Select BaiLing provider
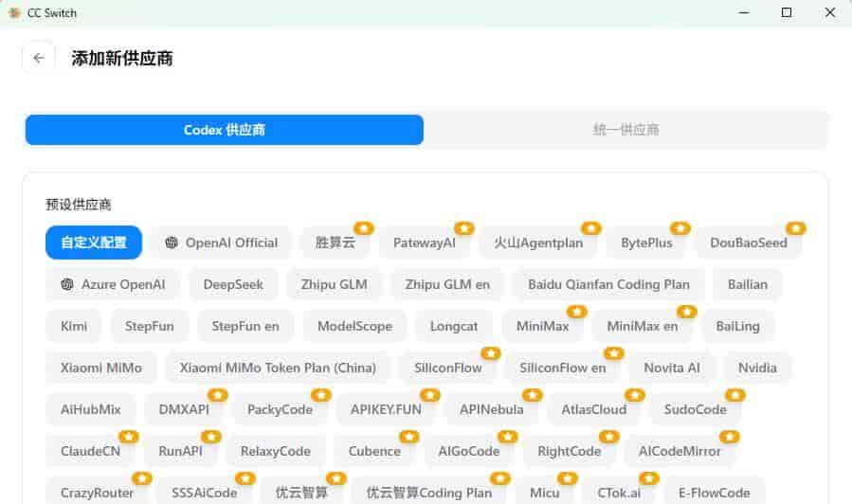852x504 pixels. pos(738,326)
